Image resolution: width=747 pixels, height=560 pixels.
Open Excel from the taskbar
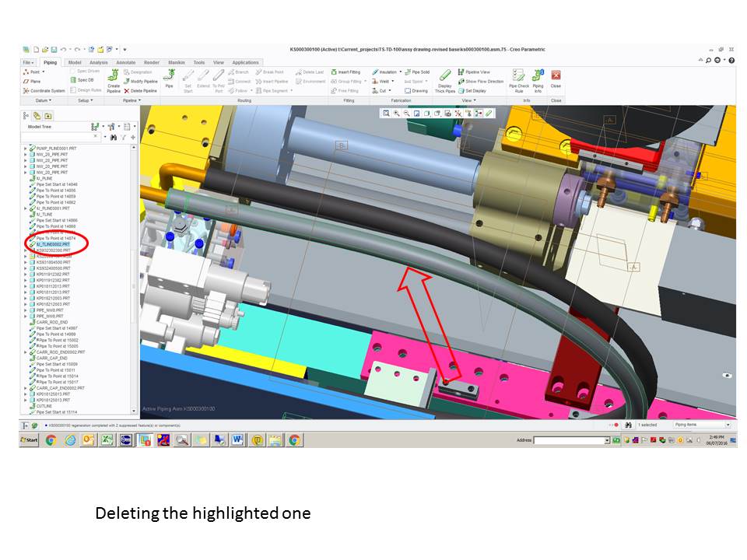pos(107,440)
